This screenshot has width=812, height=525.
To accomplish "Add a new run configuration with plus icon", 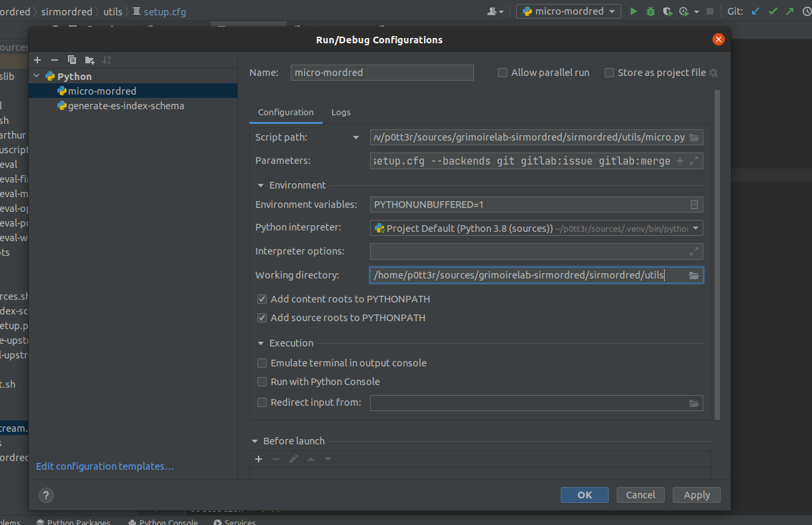I will (37, 60).
